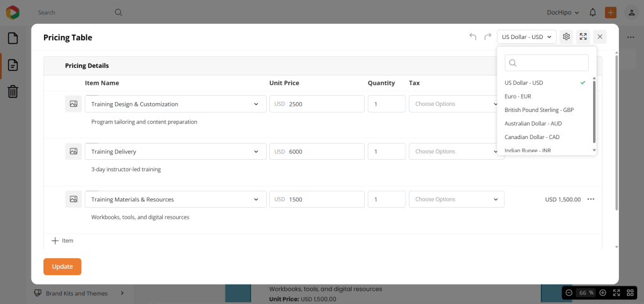Viewport: 644px width, 304px height.
Task: Expand the pricing table to fullscreen
Action: (x=583, y=37)
